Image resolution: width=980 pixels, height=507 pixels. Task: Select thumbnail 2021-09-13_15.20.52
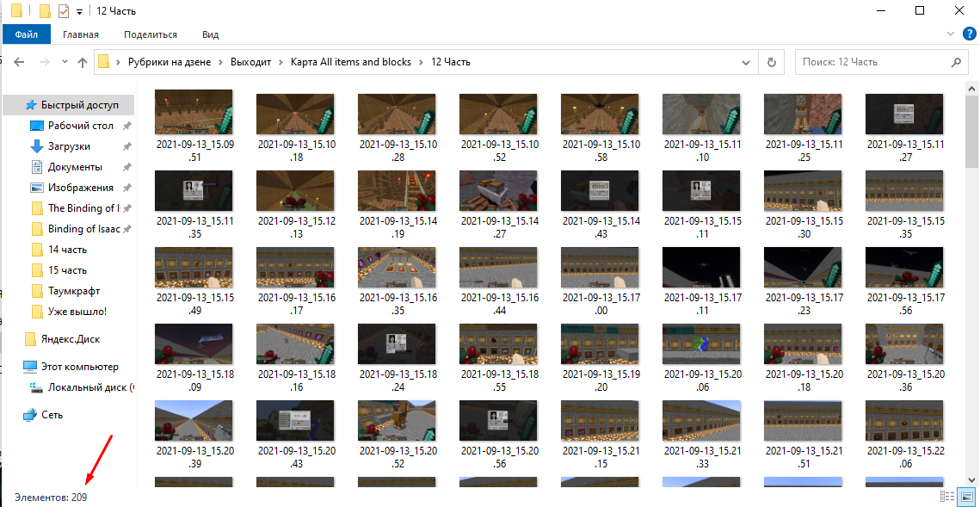pyautogui.click(x=397, y=421)
